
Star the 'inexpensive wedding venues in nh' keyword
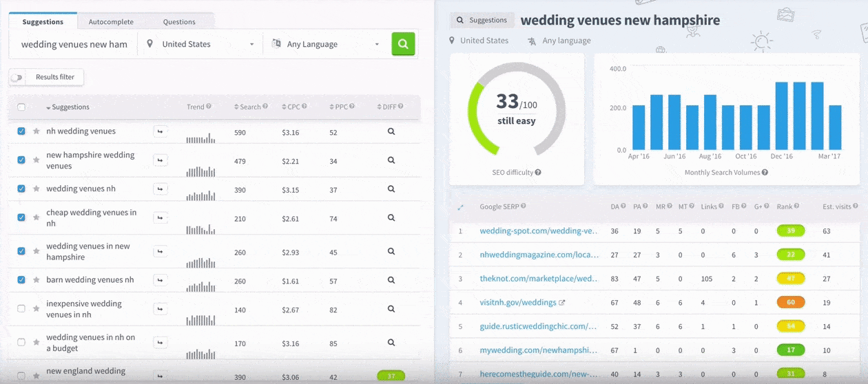[x=36, y=309]
